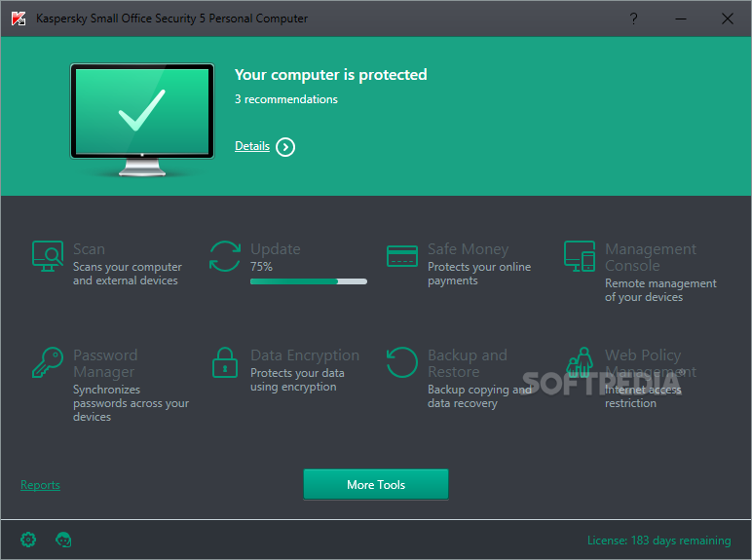Open the Data Encryption padlock icon
The height and width of the screenshot is (560, 752).
225,362
